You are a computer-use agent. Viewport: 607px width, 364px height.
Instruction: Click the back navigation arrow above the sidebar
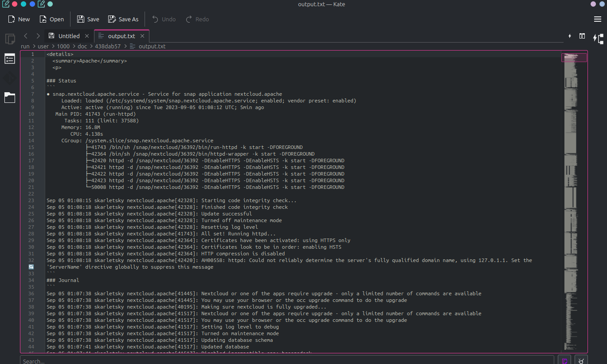click(x=25, y=36)
